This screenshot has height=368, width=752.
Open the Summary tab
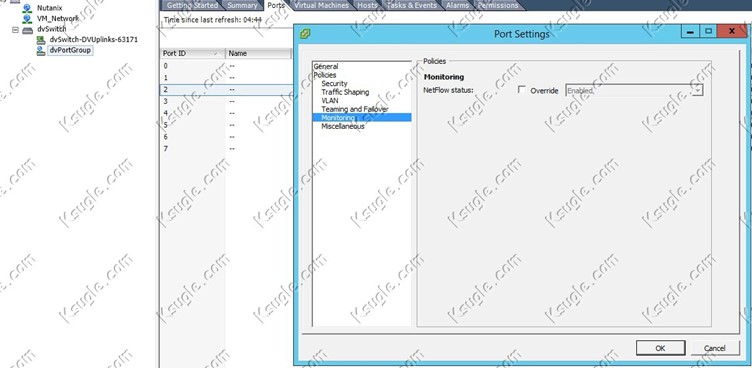[242, 5]
